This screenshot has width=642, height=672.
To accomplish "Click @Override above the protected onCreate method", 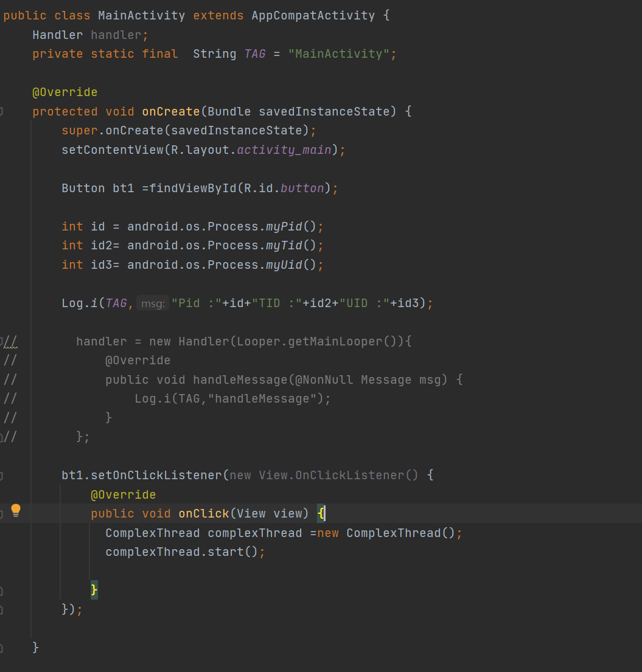I will (65, 92).
